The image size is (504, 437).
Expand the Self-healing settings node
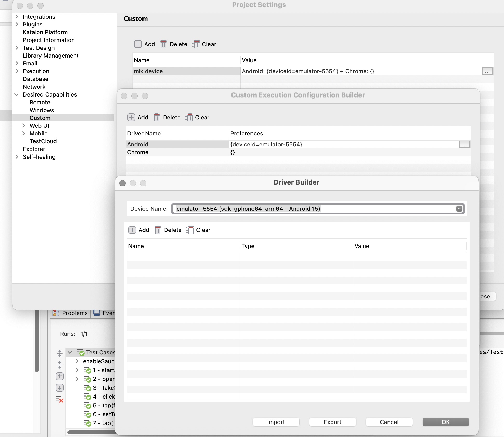(17, 157)
